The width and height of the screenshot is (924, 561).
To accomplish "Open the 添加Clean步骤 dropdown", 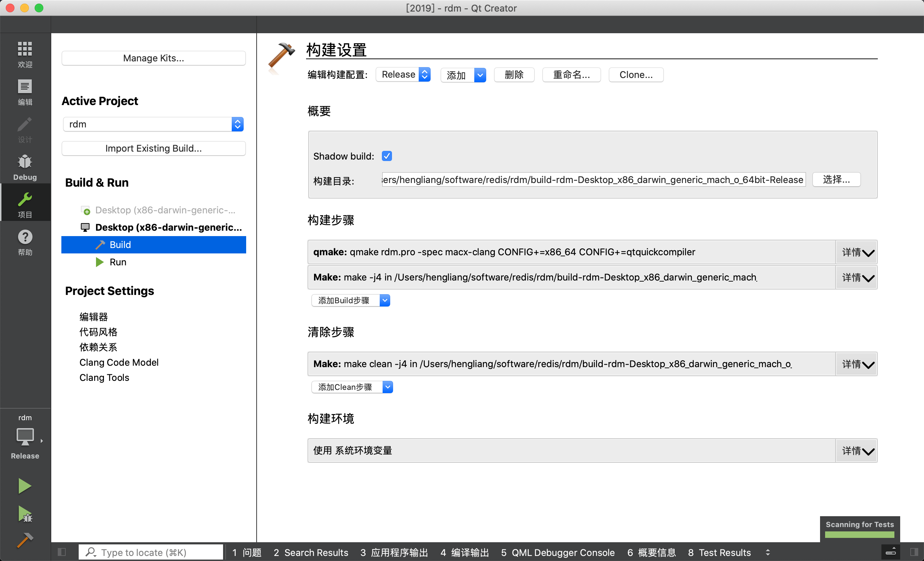I will tap(352, 387).
